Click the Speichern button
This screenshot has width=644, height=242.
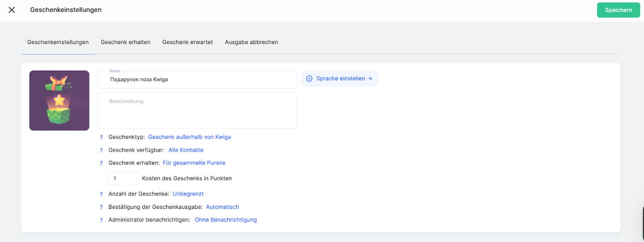618,10
